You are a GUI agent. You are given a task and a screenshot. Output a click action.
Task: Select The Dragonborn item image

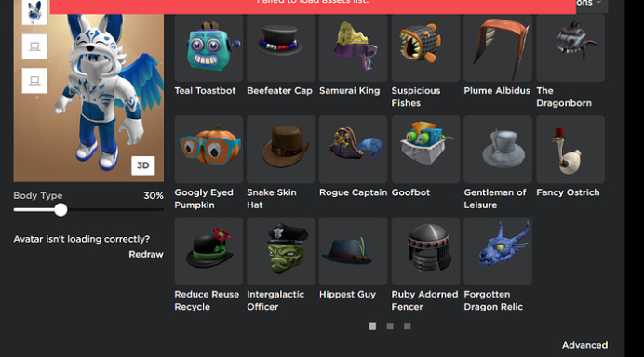[x=570, y=47]
